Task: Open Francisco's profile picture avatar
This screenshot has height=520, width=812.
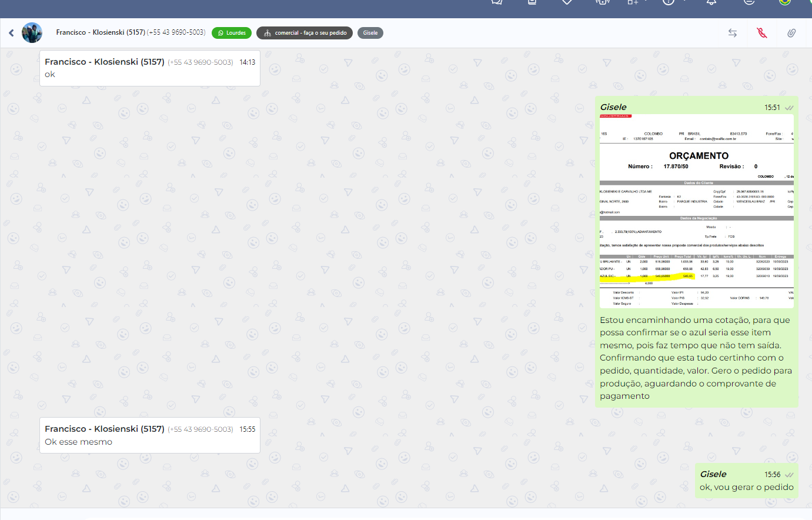Action: 32,33
